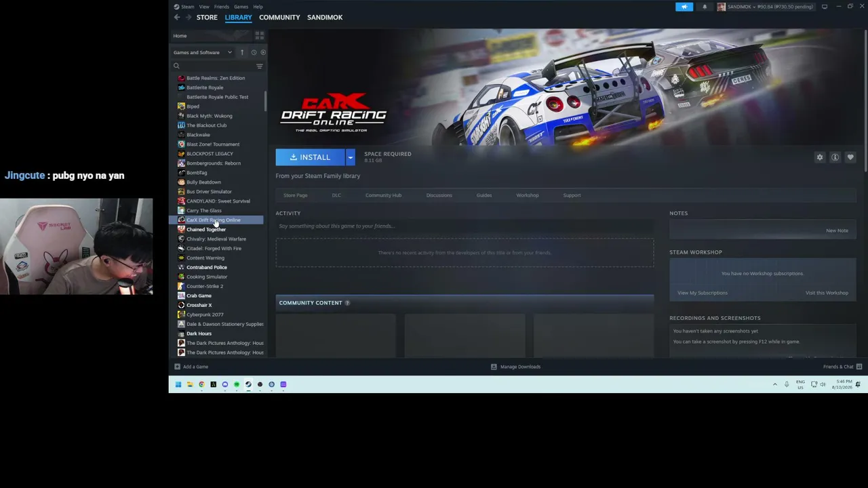Show hidden system tray icons
This screenshot has height=488, width=868.
(775, 384)
